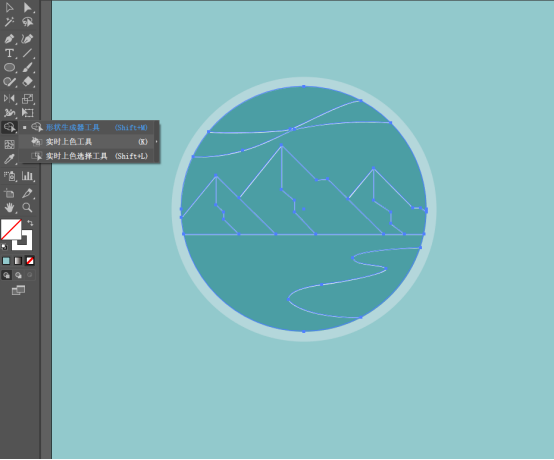Click the fill color box
The image size is (554, 460).
[11, 229]
